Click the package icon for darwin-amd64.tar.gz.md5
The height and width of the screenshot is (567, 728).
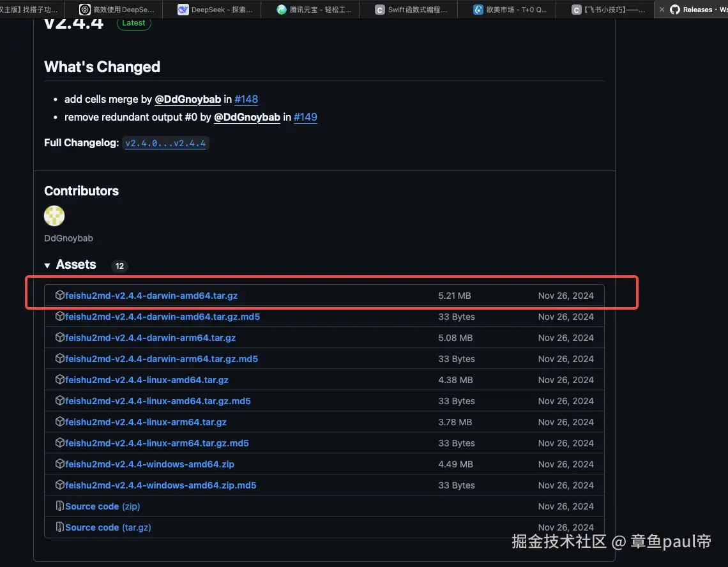(59, 316)
